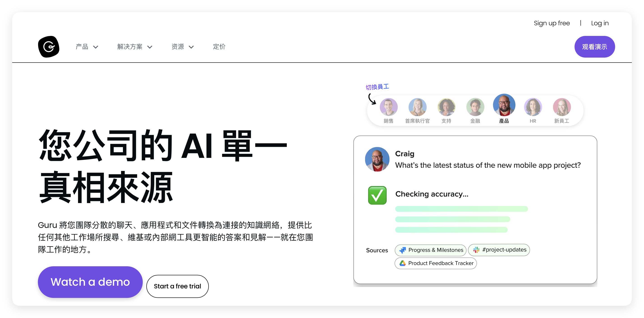Select the 新員工 employee avatar
The height and width of the screenshot is (318, 644).
(561, 107)
